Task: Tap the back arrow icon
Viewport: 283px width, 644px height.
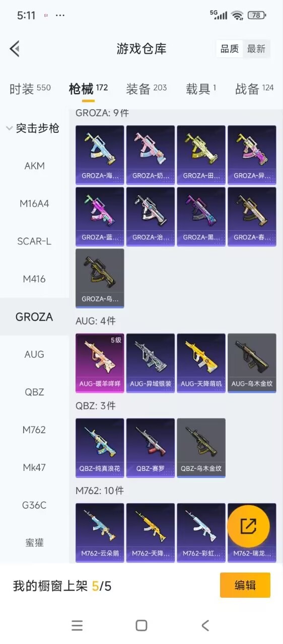Action: (15, 49)
